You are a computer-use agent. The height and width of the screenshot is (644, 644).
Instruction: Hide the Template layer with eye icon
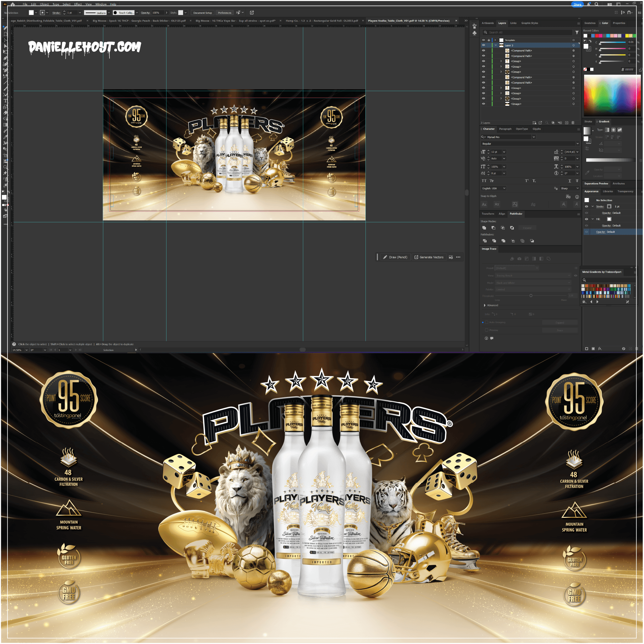(x=483, y=40)
